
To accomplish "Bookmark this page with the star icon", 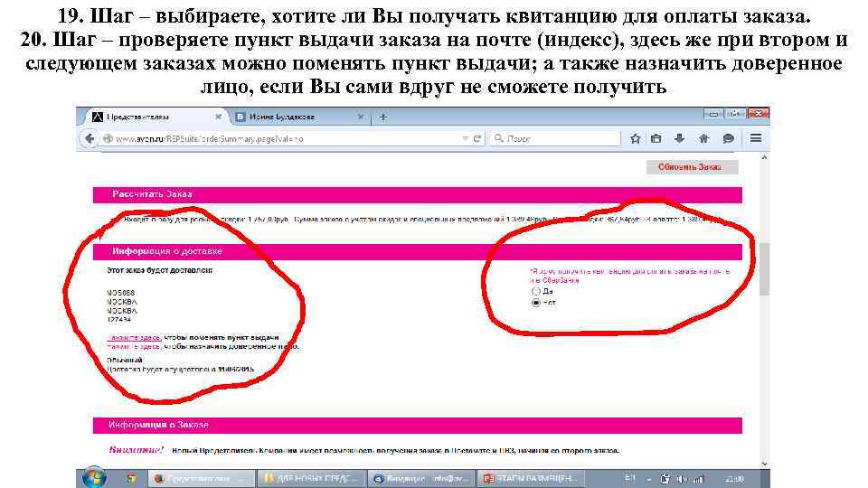I will click(x=635, y=138).
